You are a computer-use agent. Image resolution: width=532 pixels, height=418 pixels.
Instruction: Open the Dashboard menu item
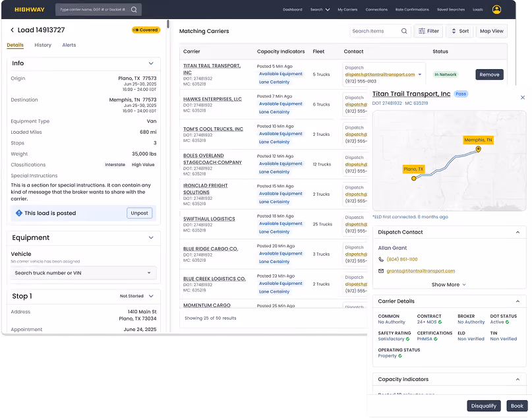[x=293, y=9]
